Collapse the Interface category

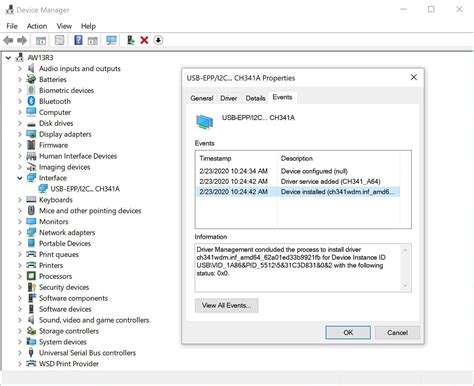pos(20,178)
